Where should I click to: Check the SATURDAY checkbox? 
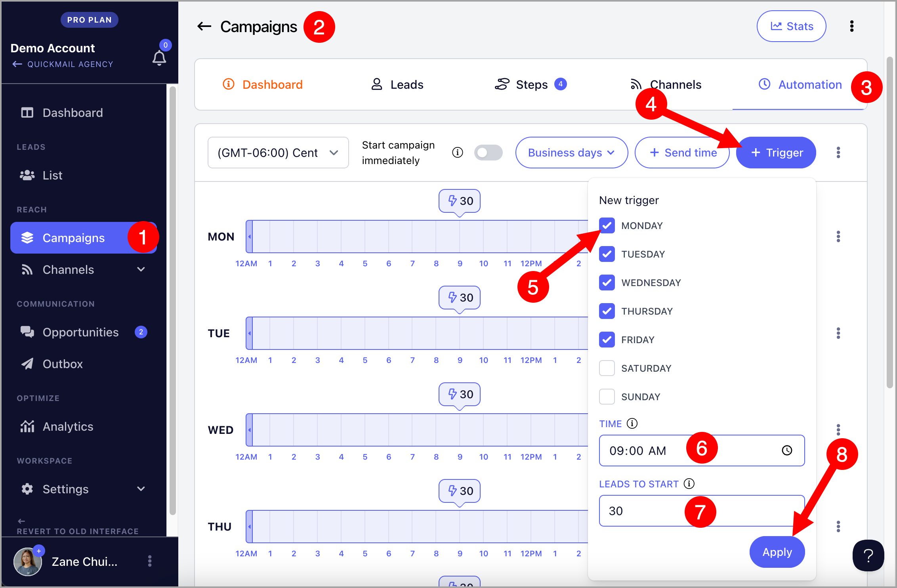point(607,368)
